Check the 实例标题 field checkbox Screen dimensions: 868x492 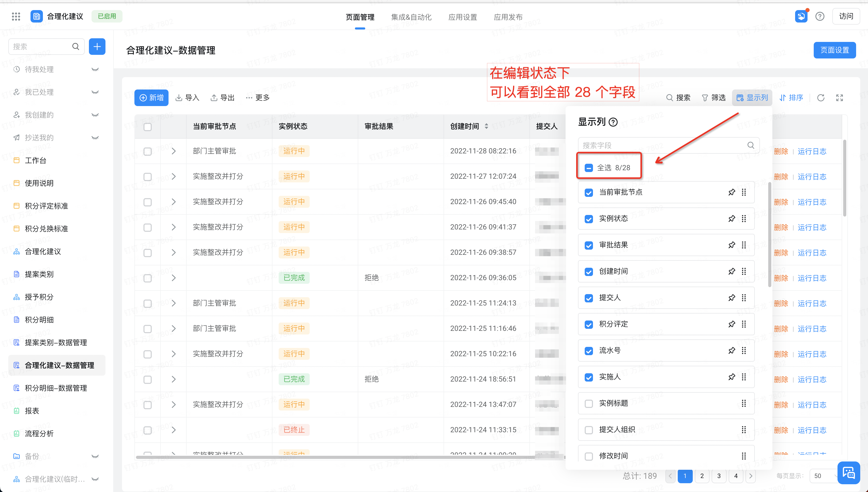[589, 404]
